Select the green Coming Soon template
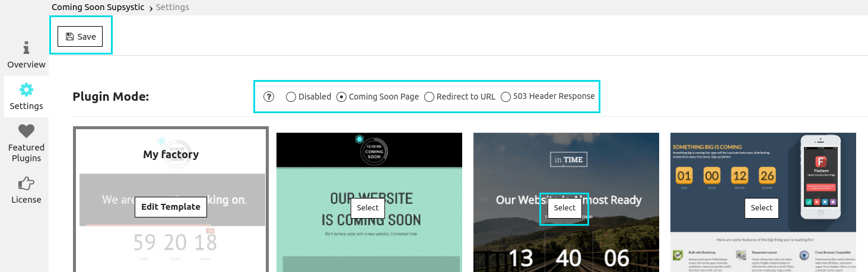The width and height of the screenshot is (868, 272). (x=368, y=207)
